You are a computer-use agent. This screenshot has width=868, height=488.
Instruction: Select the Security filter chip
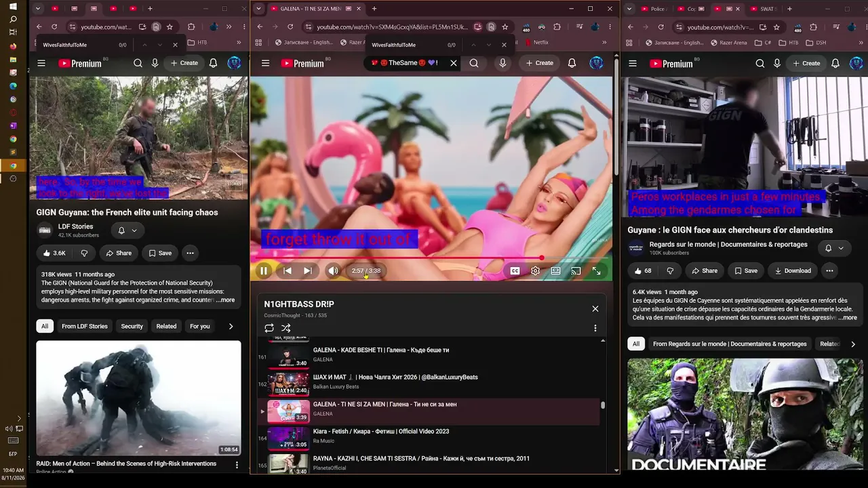coord(132,326)
